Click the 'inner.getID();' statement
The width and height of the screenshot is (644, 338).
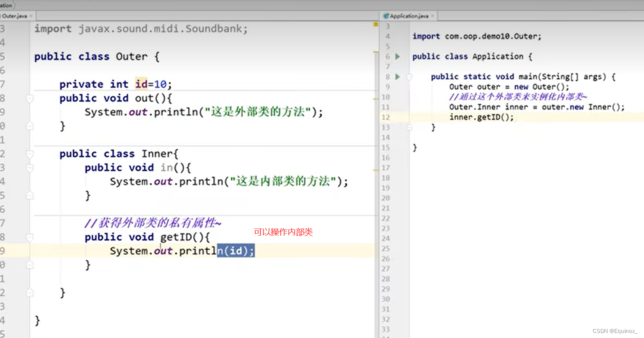tap(481, 117)
